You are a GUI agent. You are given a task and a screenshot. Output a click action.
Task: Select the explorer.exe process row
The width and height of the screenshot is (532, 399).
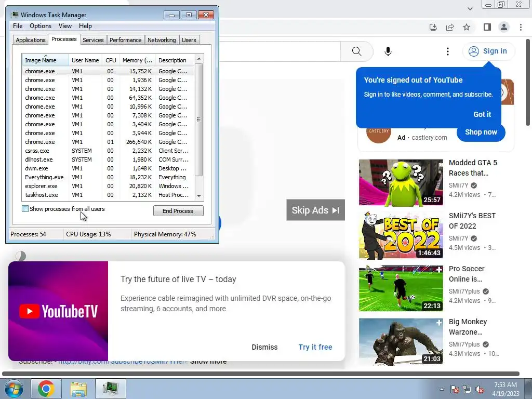109,186
